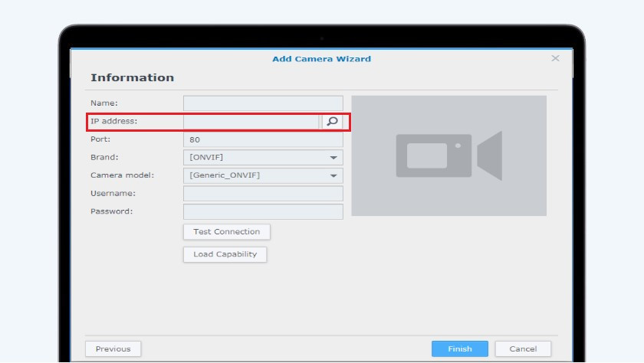Cancel the camera wizard
This screenshot has width=644, height=363.
523,349
